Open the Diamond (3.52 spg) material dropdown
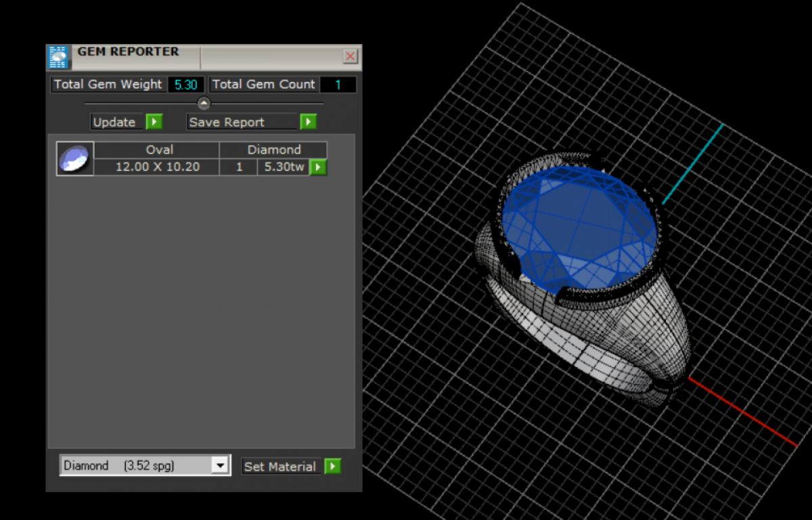812x520 pixels. point(137,466)
